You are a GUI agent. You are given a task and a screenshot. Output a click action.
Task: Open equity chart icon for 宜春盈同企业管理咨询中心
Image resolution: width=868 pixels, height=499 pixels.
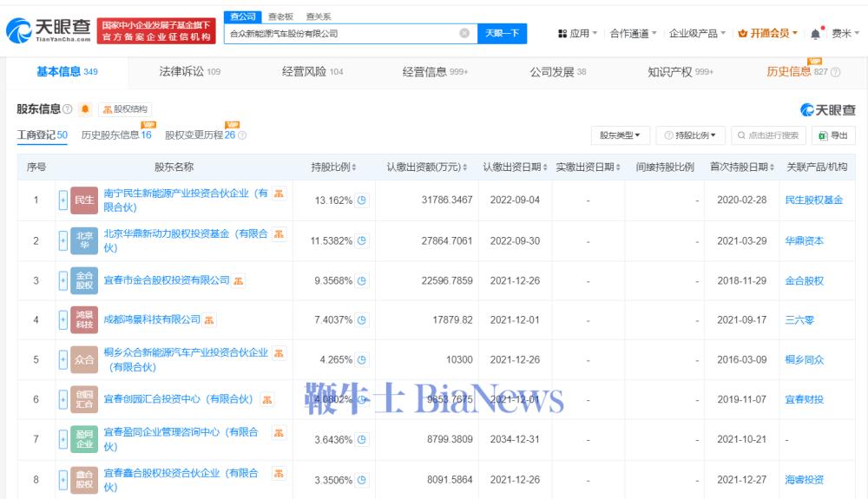279,433
